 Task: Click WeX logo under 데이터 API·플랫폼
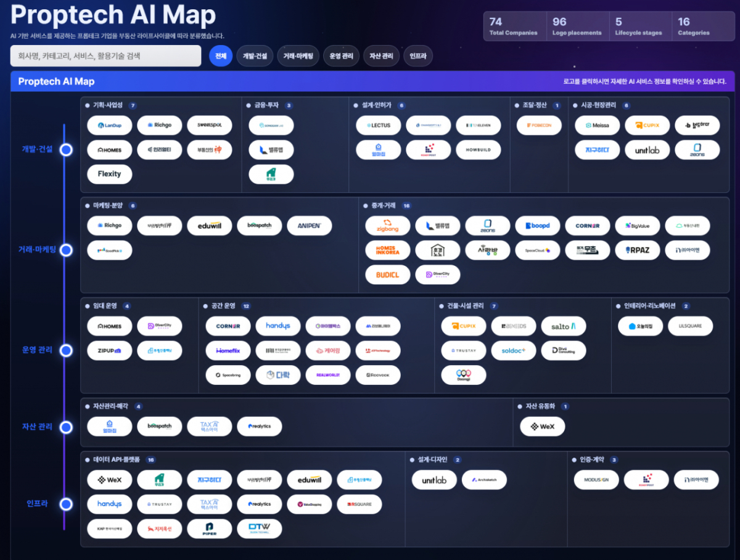coord(110,480)
